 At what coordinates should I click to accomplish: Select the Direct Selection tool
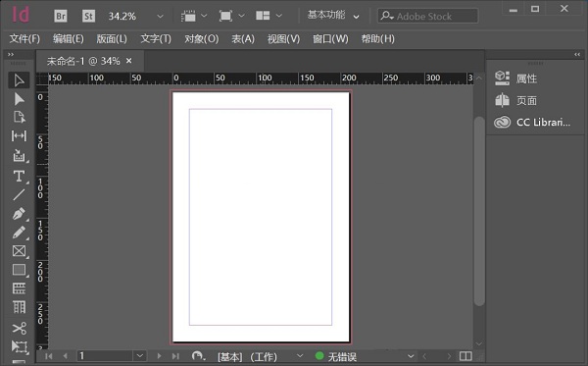(x=19, y=99)
